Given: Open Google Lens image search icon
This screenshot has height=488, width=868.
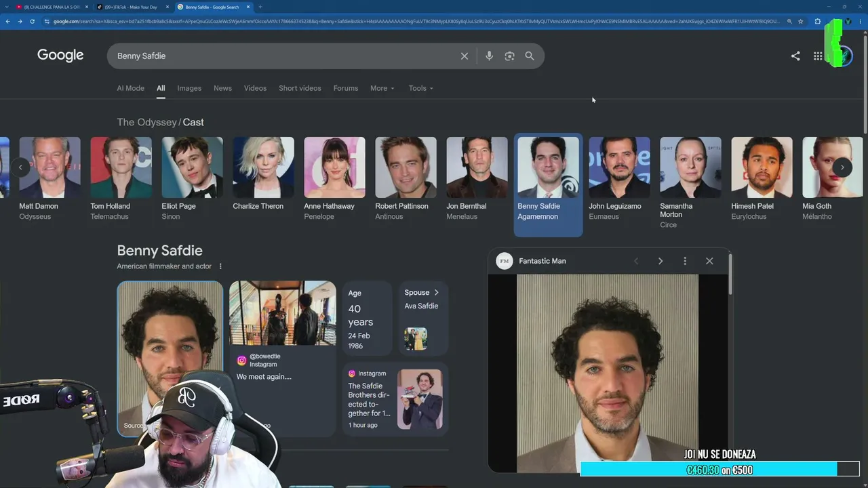Looking at the screenshot, I should click(x=509, y=56).
